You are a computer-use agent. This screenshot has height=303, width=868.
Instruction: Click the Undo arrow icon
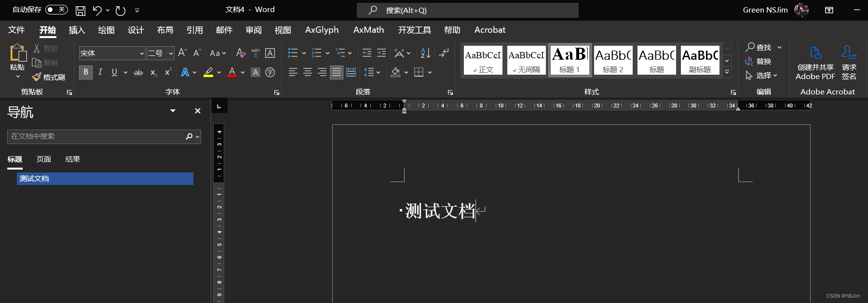pos(97,10)
